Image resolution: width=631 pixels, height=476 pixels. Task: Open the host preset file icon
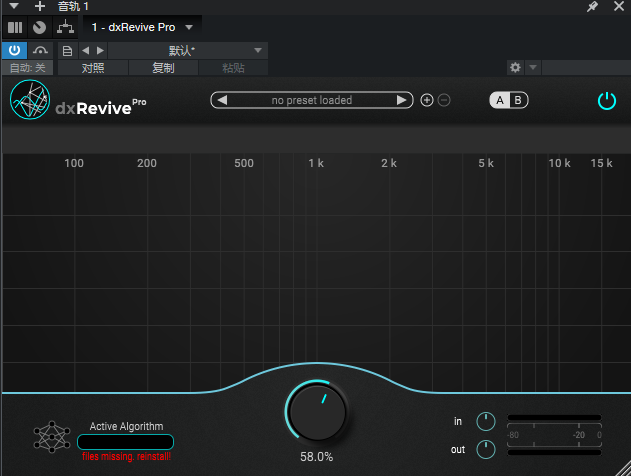(x=68, y=51)
